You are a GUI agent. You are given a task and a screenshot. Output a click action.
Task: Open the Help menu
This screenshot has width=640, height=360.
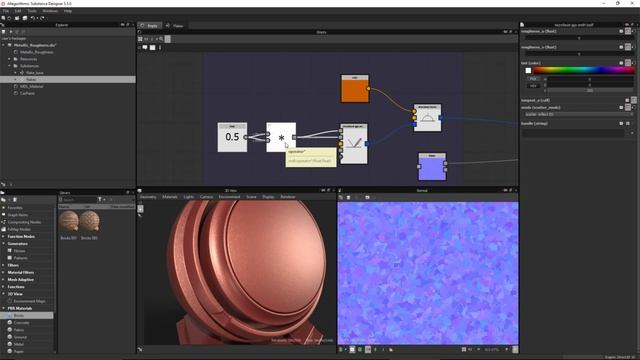point(68,11)
